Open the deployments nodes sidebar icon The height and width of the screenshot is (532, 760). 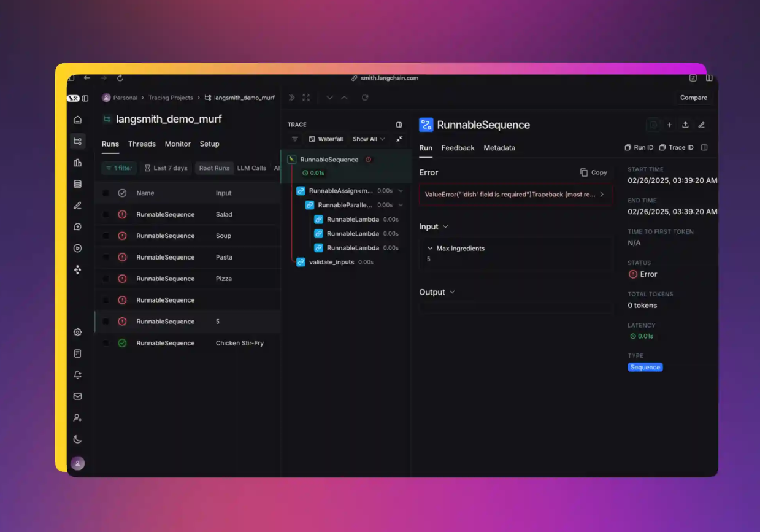[77, 270]
